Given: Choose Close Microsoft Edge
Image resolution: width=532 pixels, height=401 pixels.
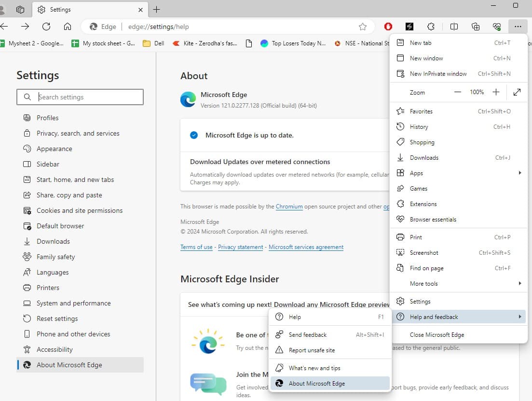Looking at the screenshot, I should coord(458,335).
